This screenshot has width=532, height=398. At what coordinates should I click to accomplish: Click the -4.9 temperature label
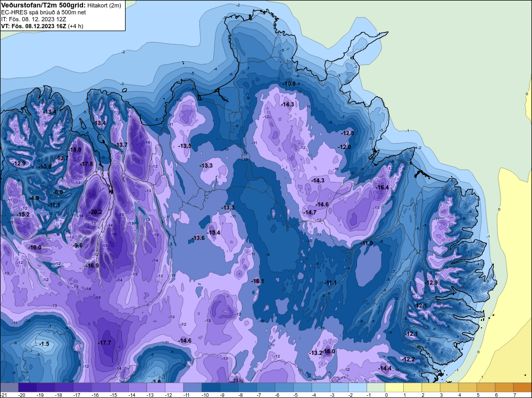click(x=34, y=198)
